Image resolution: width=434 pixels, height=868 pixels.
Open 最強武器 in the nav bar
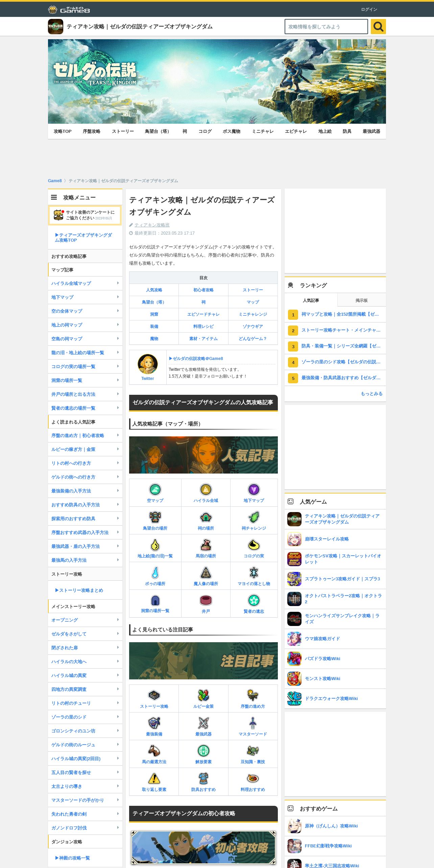tap(371, 131)
